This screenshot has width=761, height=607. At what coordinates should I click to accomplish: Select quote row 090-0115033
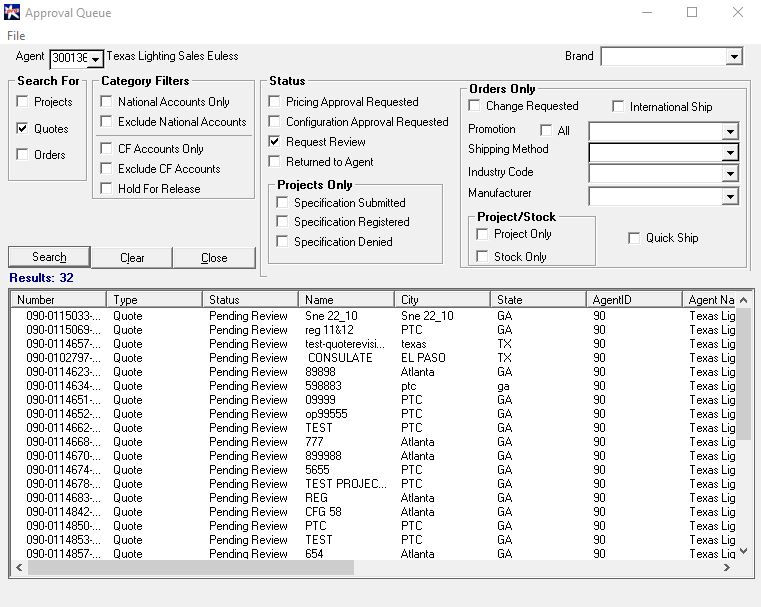[x=373, y=316]
